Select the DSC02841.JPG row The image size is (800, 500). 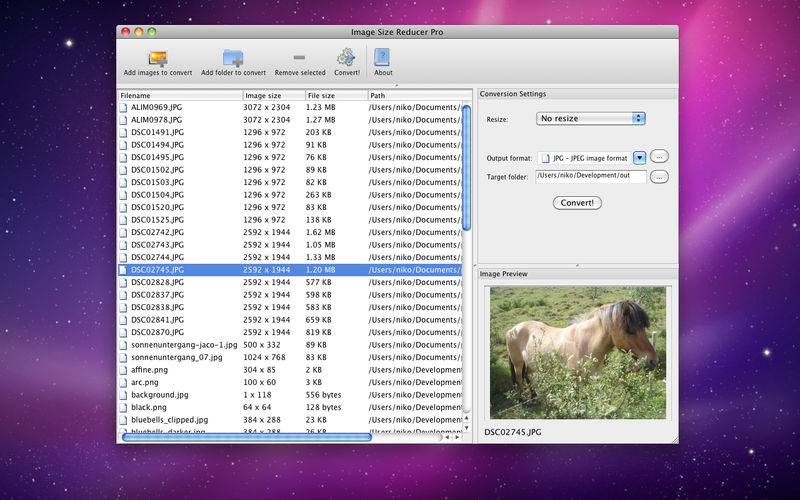pos(290,320)
